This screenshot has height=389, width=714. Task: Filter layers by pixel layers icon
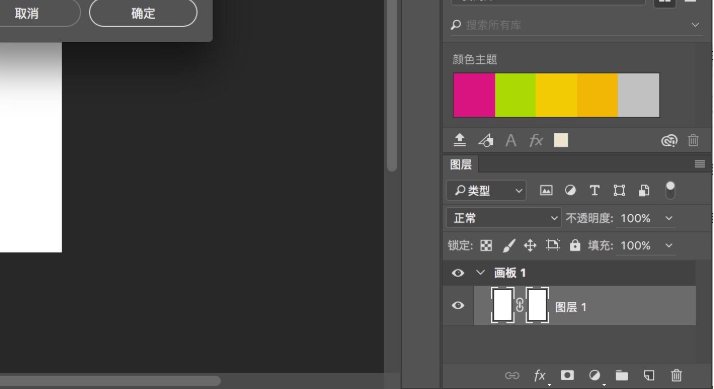546,190
